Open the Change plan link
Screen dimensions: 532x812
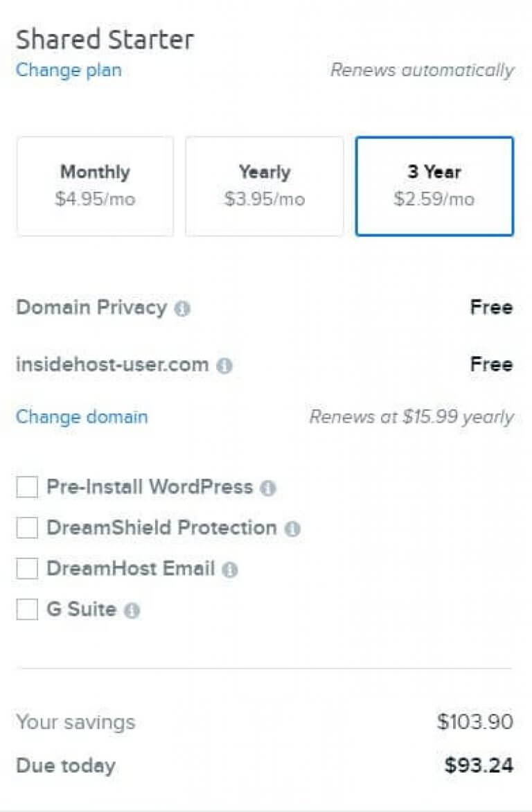(68, 70)
